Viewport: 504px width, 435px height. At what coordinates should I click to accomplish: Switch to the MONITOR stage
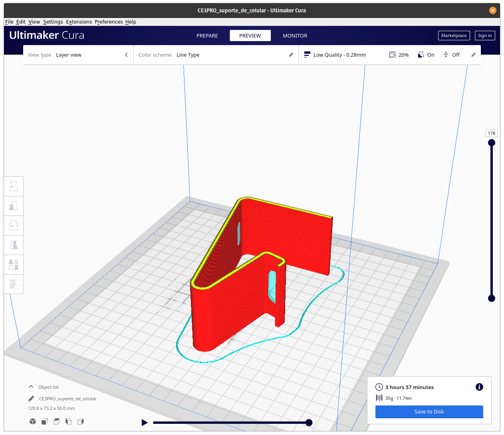point(295,36)
